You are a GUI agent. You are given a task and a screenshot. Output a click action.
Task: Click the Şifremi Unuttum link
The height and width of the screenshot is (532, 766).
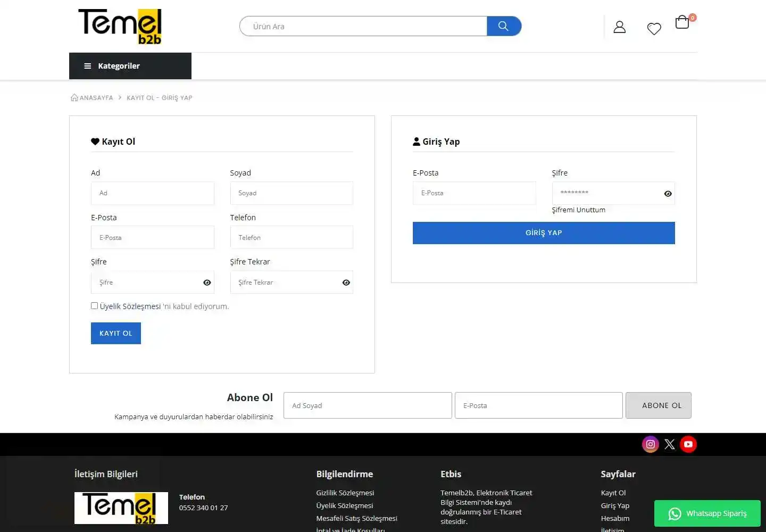pos(579,210)
